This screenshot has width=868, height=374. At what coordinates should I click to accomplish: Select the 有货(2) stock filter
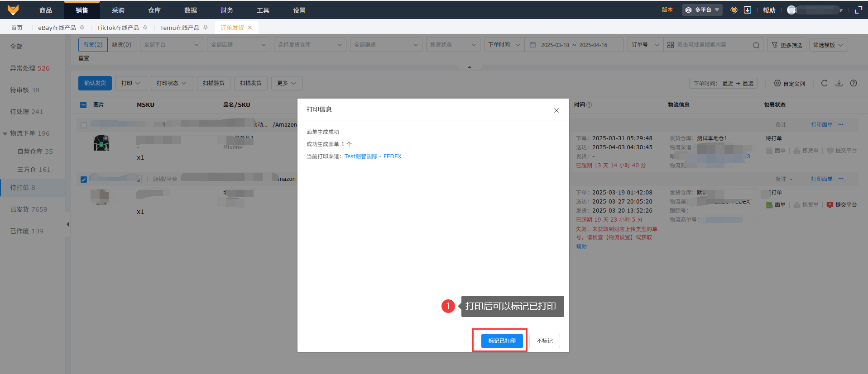(x=93, y=45)
